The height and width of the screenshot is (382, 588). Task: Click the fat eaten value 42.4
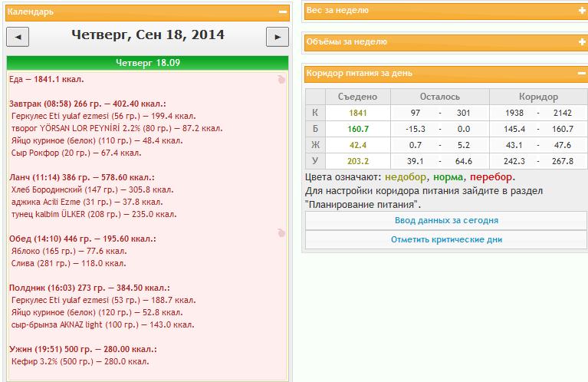[x=358, y=145]
